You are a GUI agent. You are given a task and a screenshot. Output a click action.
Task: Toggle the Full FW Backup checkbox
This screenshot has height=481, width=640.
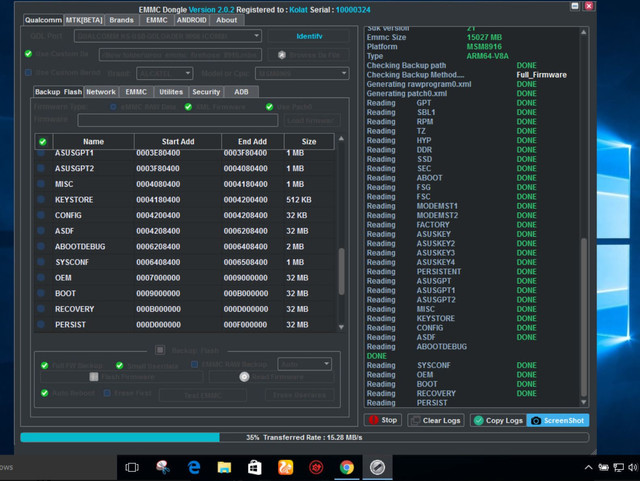pyautogui.click(x=44, y=365)
